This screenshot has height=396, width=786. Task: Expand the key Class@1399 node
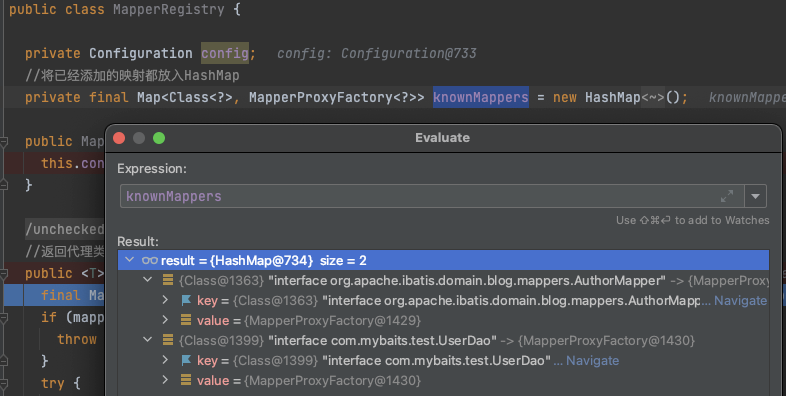[165, 360]
